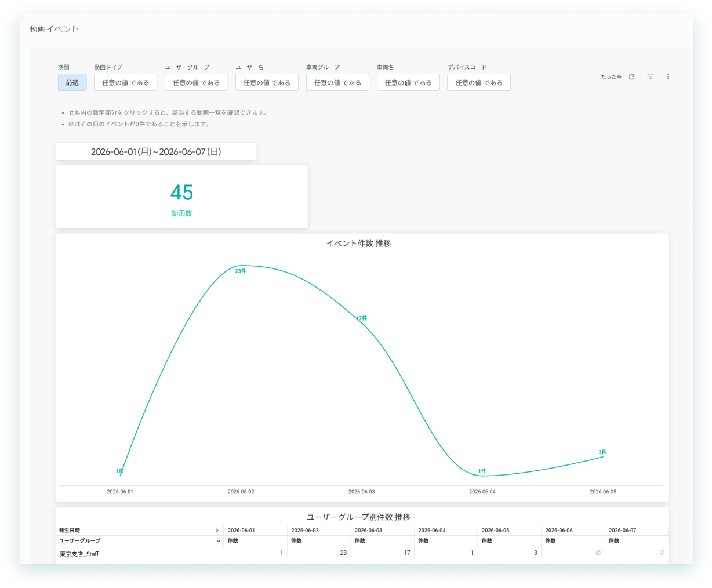Toggle the filter bar icon
Image resolution: width=712 pixels, height=588 pixels.
pos(651,77)
